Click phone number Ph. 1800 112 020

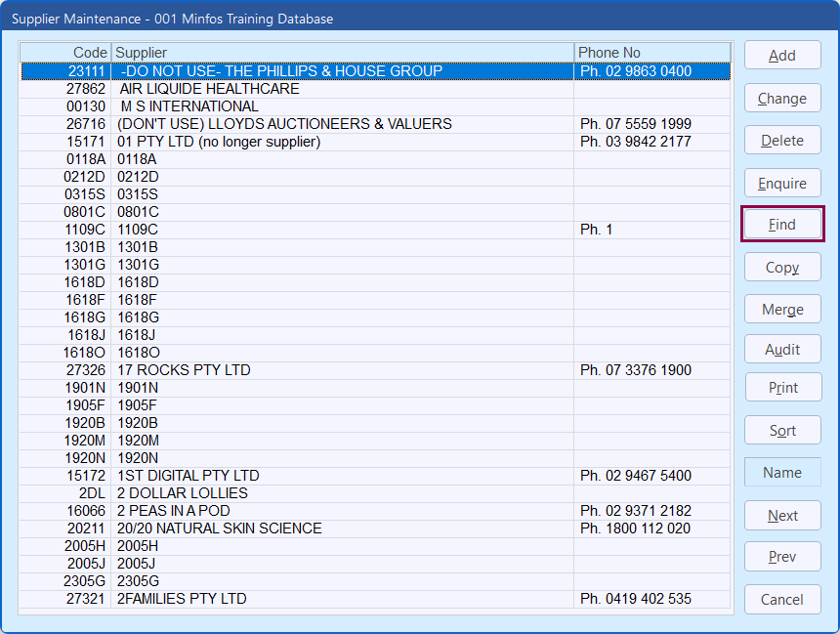click(635, 528)
